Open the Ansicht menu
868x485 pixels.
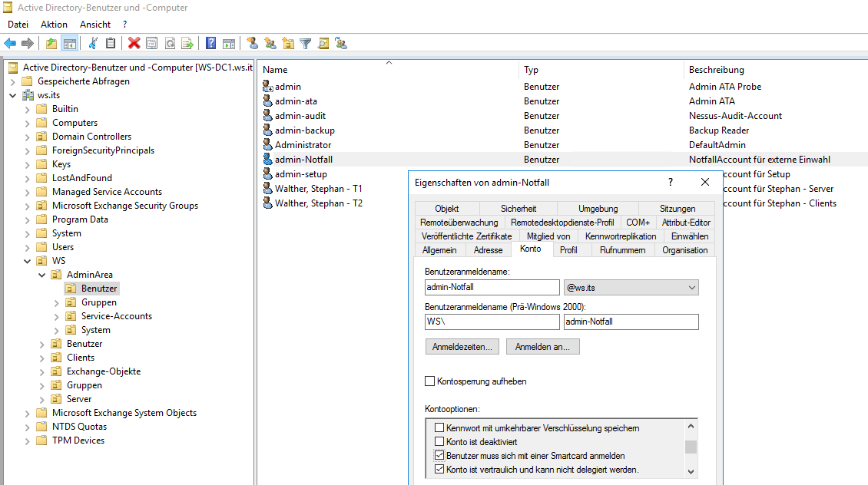(95, 25)
